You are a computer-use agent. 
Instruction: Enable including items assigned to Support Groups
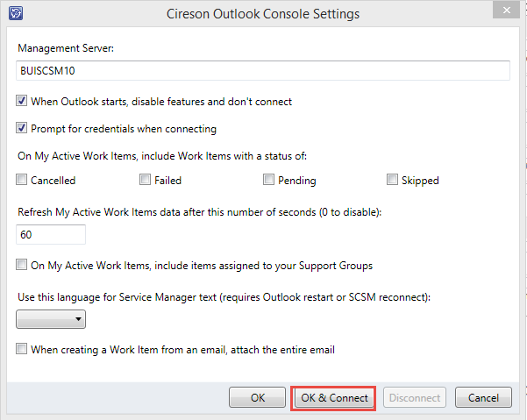[22, 266]
